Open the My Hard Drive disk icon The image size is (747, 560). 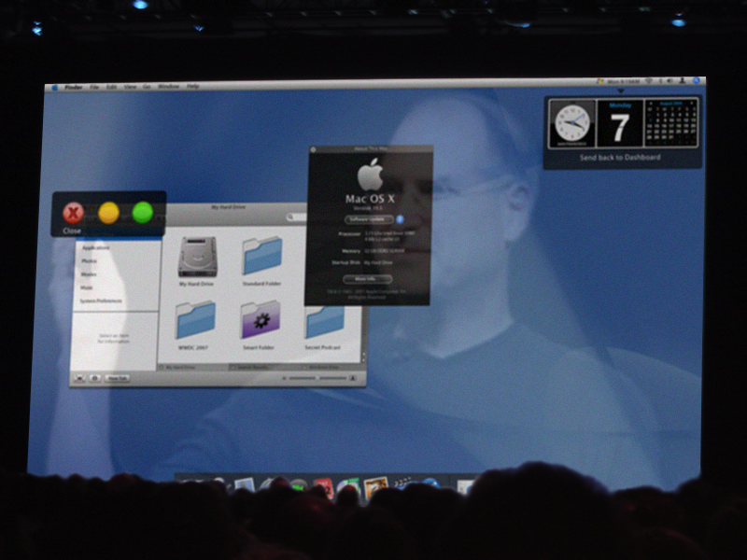[197, 258]
